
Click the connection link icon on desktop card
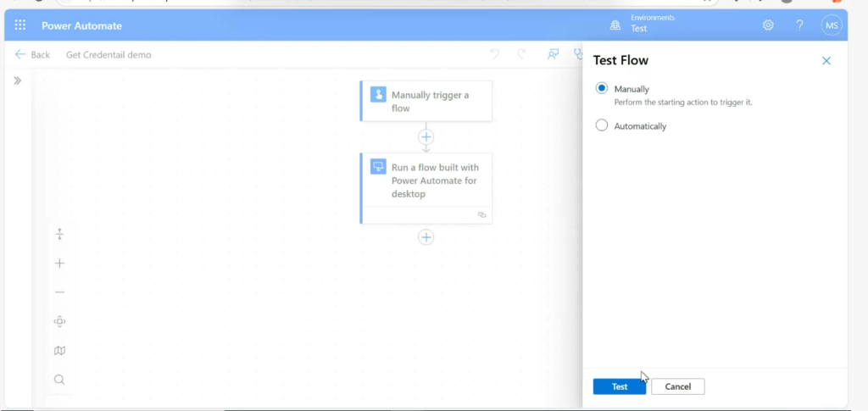(x=481, y=214)
